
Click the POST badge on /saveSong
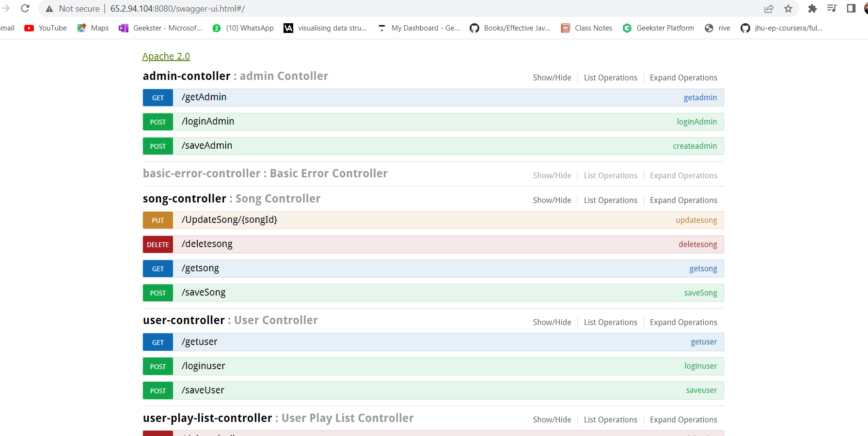pos(158,293)
